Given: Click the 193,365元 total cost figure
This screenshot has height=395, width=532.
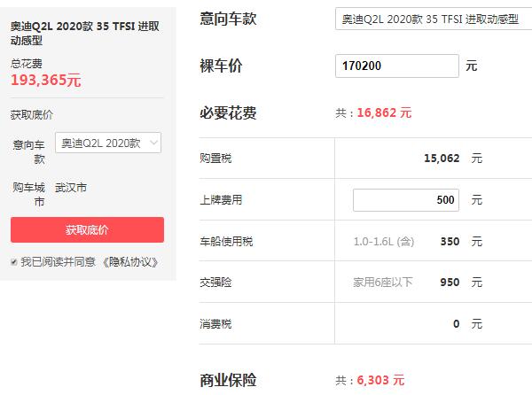Looking at the screenshot, I should pos(46,81).
